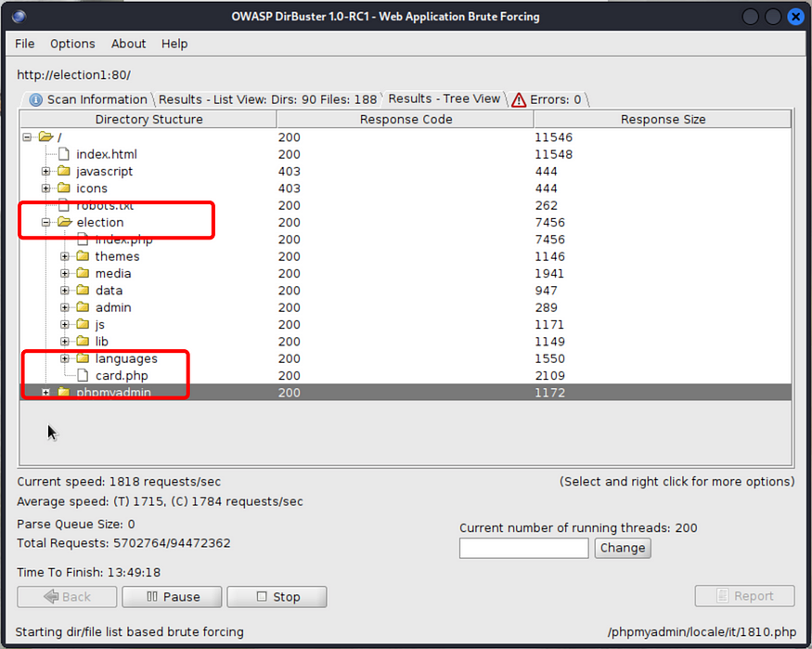Select the languages folder label

coord(126,358)
